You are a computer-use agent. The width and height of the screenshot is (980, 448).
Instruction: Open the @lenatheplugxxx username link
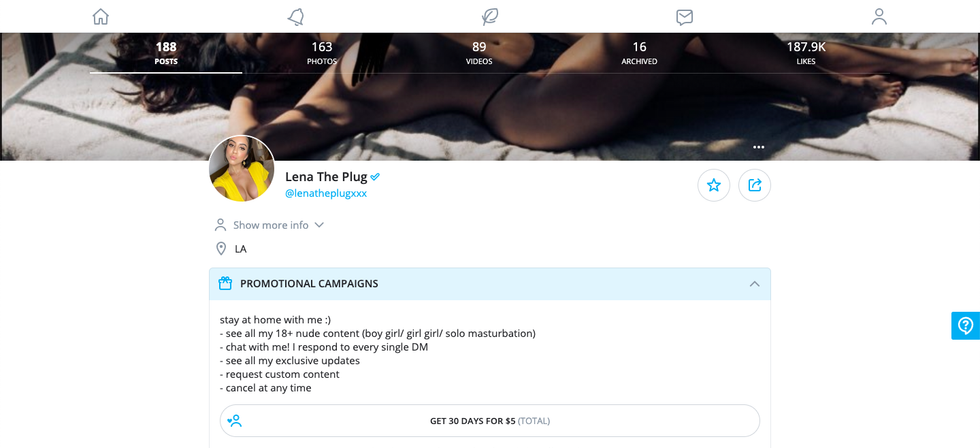click(x=326, y=194)
